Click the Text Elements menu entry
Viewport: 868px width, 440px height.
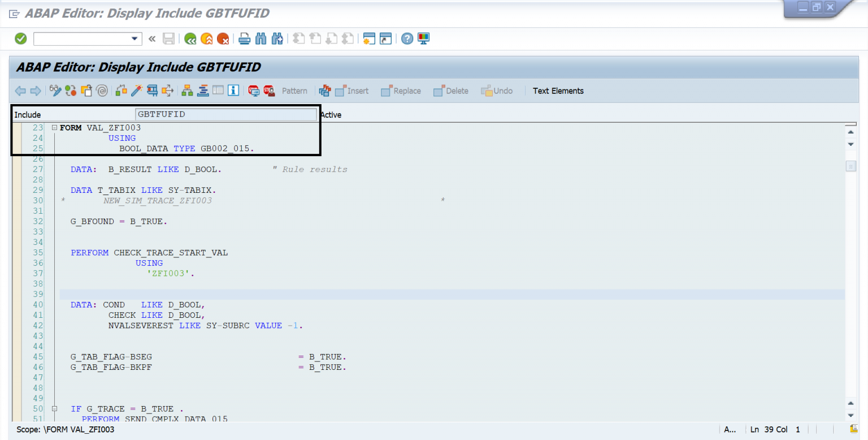pos(558,90)
